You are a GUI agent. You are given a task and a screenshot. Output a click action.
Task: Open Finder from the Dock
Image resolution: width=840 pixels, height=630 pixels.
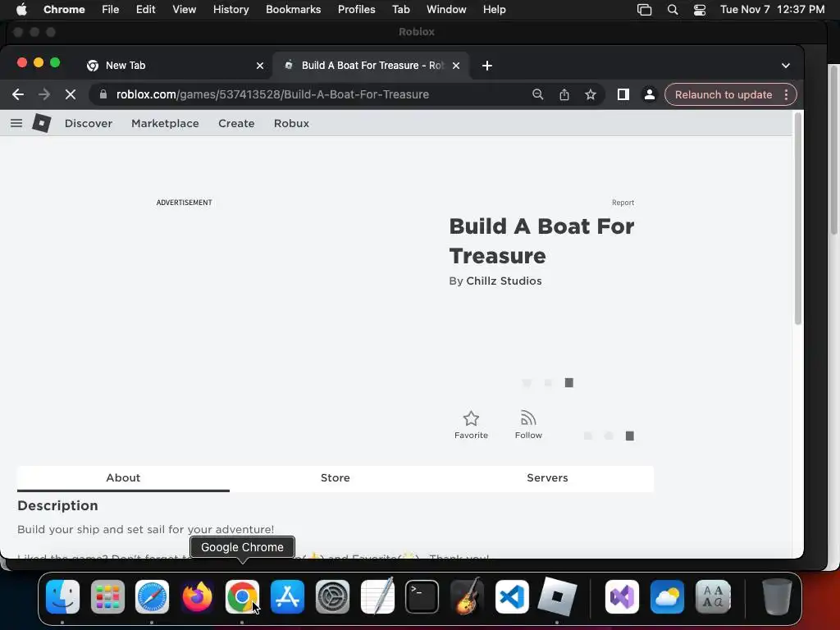click(x=62, y=596)
